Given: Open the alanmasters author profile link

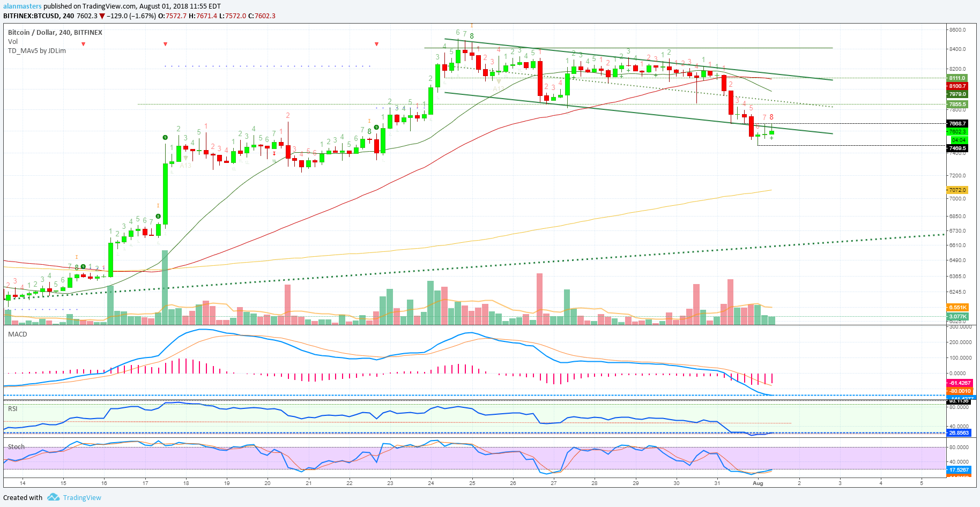Looking at the screenshot, I should 23,6.
